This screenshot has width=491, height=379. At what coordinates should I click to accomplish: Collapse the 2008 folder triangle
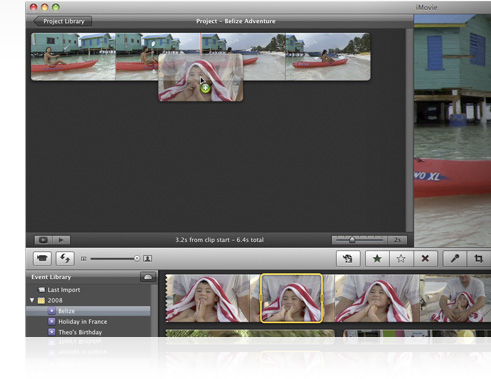point(32,300)
